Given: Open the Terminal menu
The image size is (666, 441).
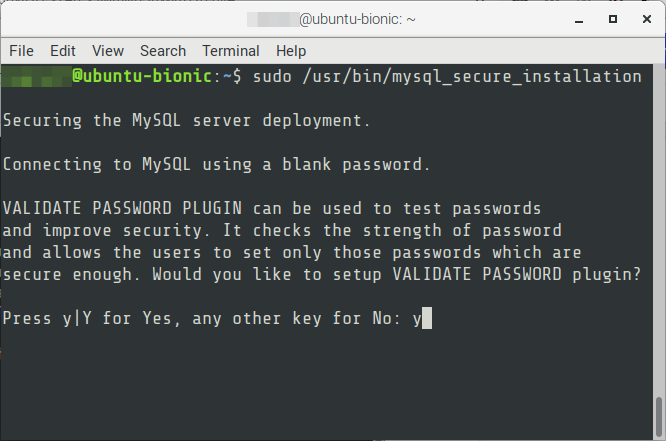Looking at the screenshot, I should [231, 51].
